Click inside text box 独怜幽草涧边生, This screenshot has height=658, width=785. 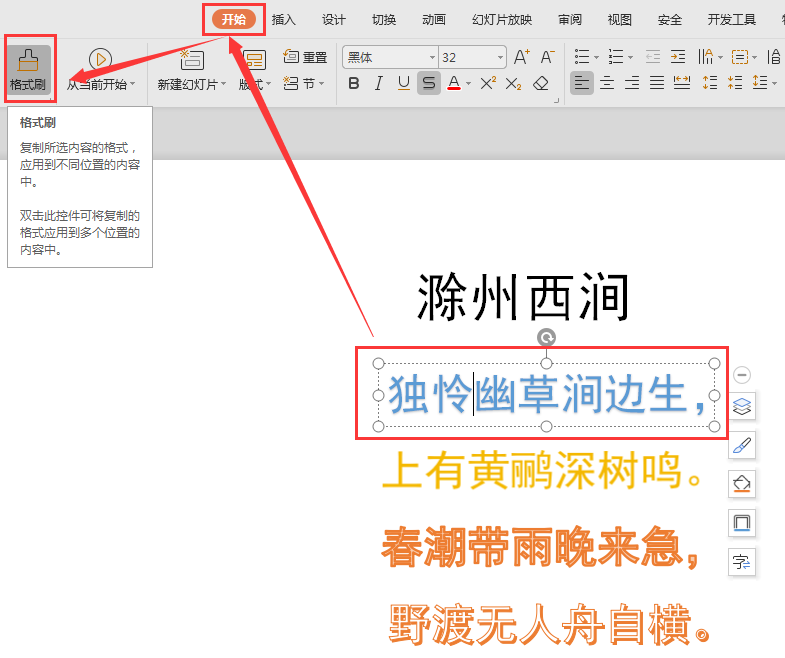546,395
